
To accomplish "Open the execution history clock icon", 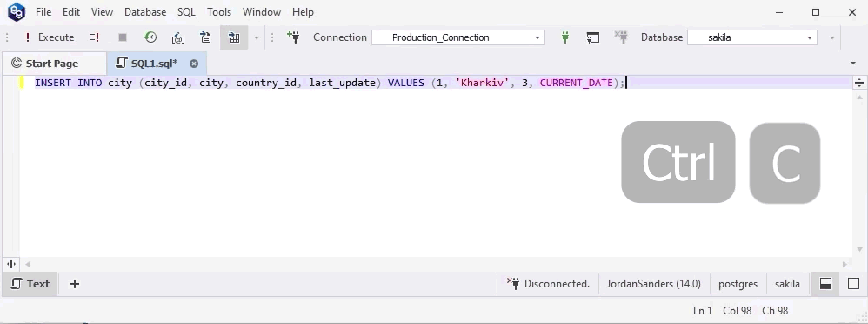I will [150, 37].
